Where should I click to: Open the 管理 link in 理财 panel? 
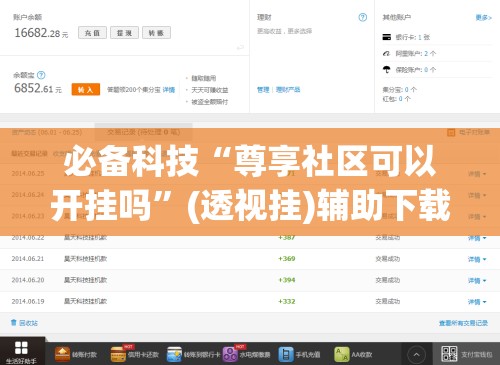(263, 89)
